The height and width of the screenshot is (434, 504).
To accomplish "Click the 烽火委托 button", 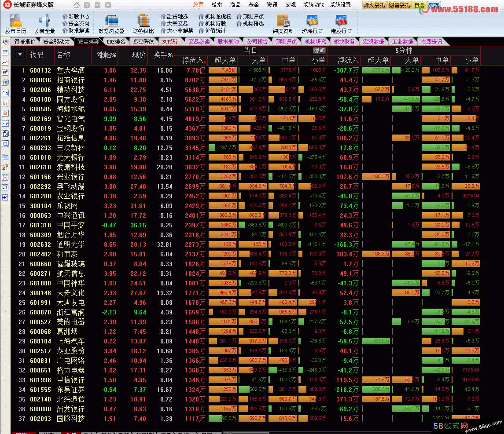I will coord(374,5).
